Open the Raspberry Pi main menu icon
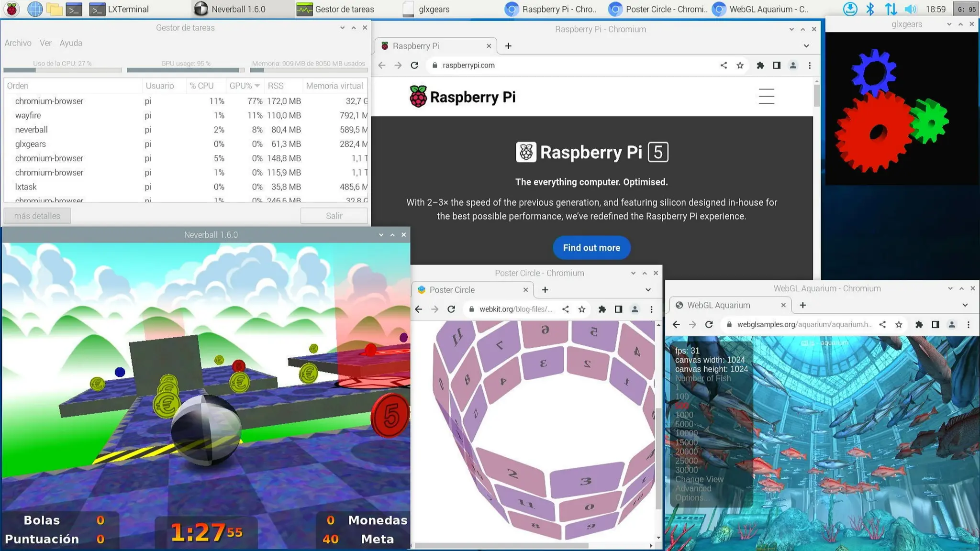The height and width of the screenshot is (551, 980). (x=11, y=9)
